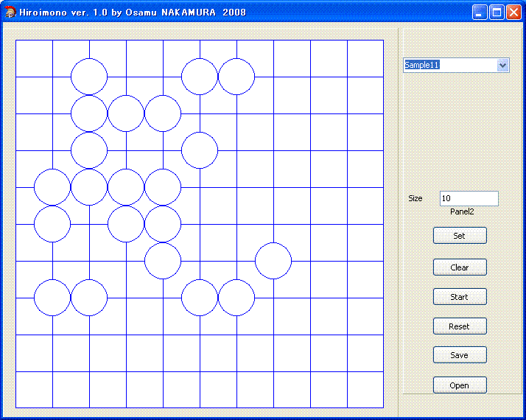The height and width of the screenshot is (420, 526).
Task: Click the Set button
Action: [460, 236]
